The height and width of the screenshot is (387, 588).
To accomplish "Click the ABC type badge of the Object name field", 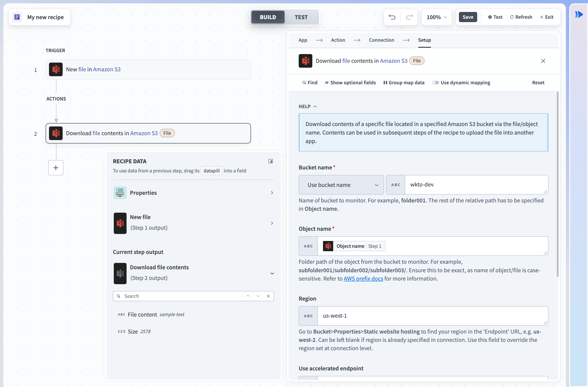I will [x=308, y=246].
